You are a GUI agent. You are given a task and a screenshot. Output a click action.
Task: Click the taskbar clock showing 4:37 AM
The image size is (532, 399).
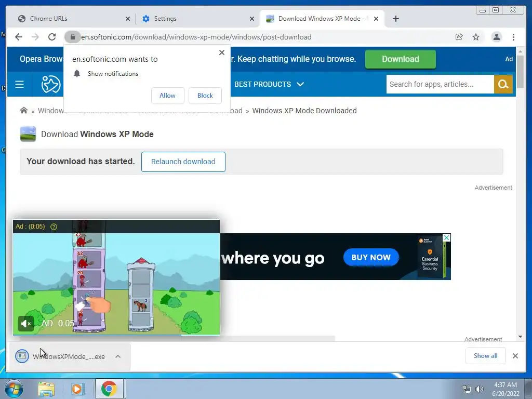click(506, 389)
